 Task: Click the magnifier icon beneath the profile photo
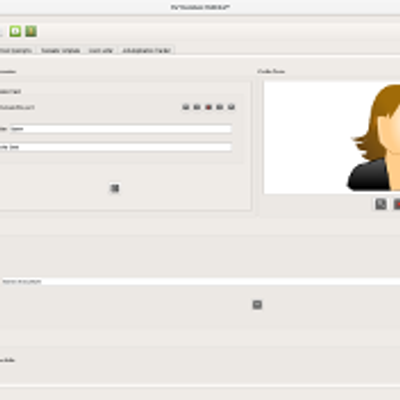(381, 204)
